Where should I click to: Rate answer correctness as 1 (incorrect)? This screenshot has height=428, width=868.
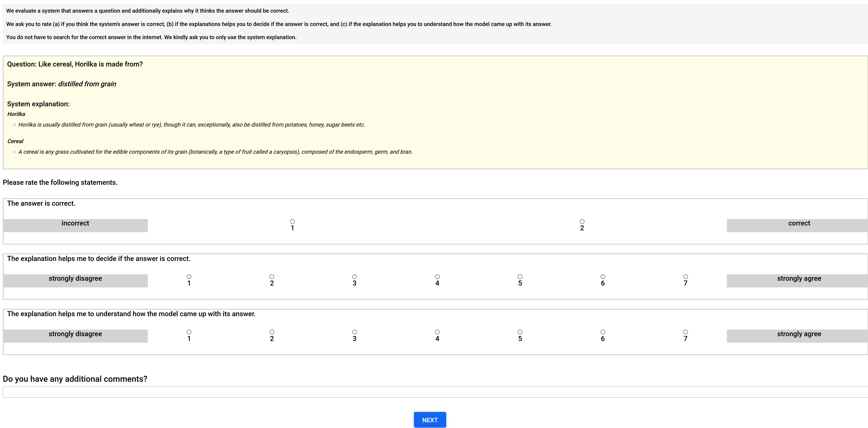tap(292, 222)
